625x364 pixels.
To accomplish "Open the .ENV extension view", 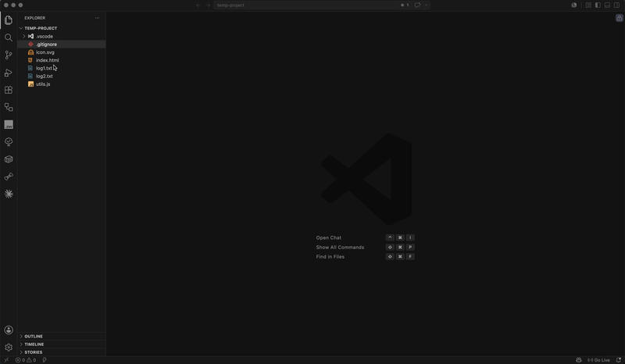I will click(x=9, y=125).
